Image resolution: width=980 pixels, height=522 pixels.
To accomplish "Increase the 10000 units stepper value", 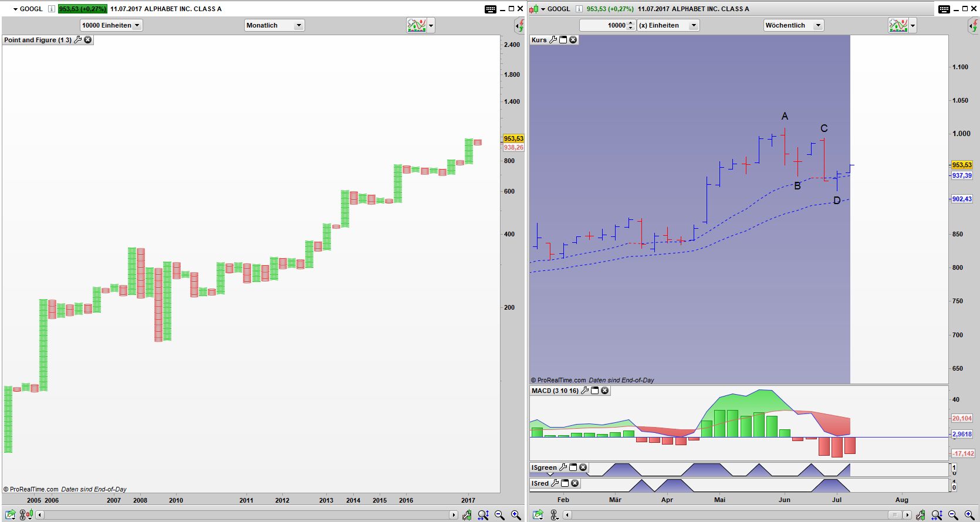I will (631, 23).
